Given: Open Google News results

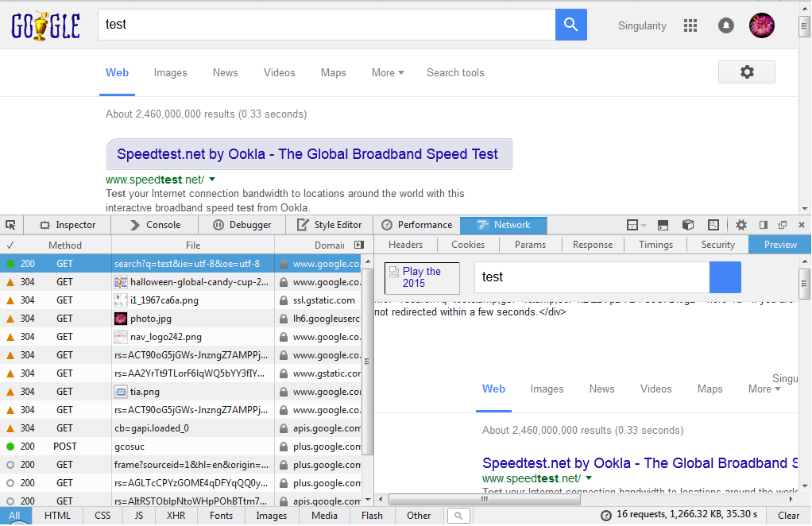Looking at the screenshot, I should coord(226,72).
